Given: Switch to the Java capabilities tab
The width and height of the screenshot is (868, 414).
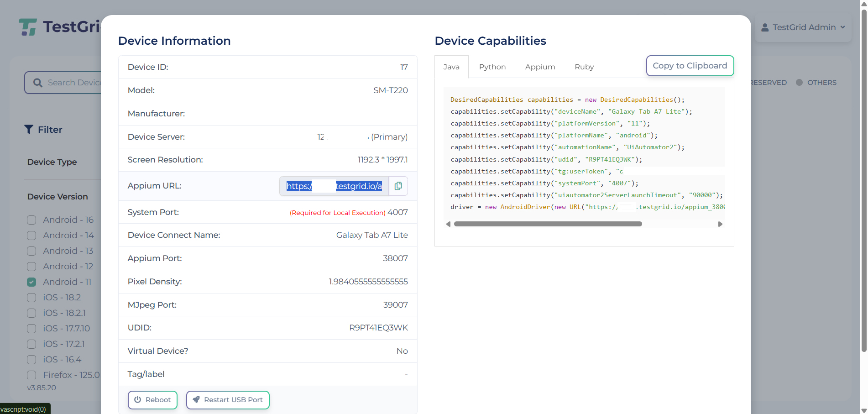Looking at the screenshot, I should [451, 67].
